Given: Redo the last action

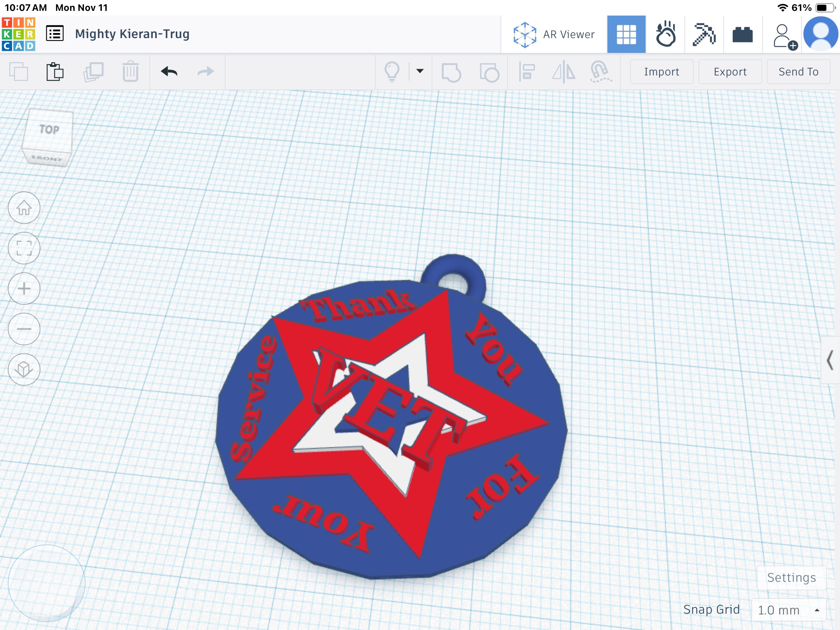Looking at the screenshot, I should click(205, 72).
